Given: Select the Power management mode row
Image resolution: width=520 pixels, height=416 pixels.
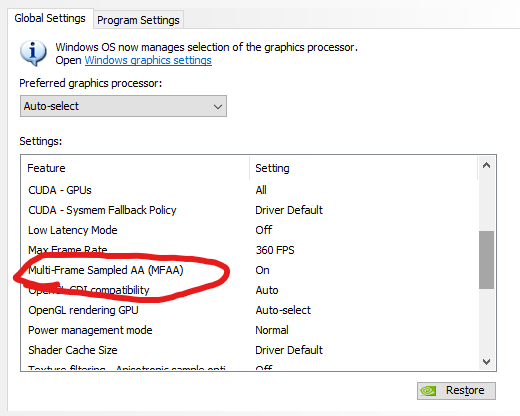Looking at the screenshot, I should point(251,330).
